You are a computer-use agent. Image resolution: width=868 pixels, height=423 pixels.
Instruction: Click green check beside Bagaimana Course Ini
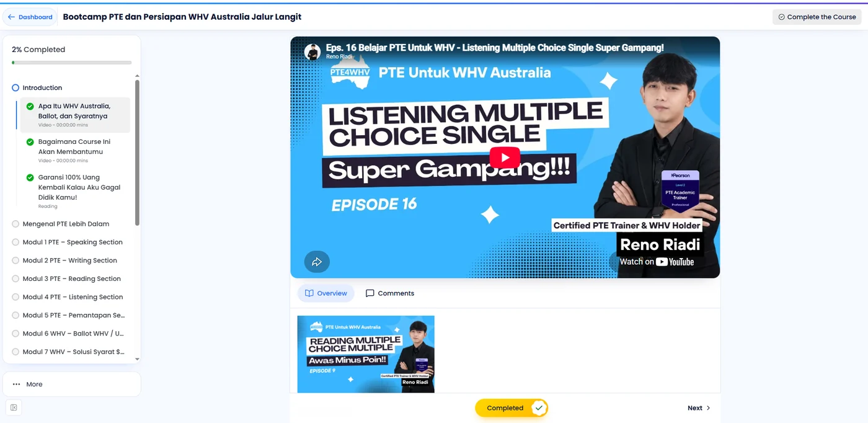[x=30, y=142]
